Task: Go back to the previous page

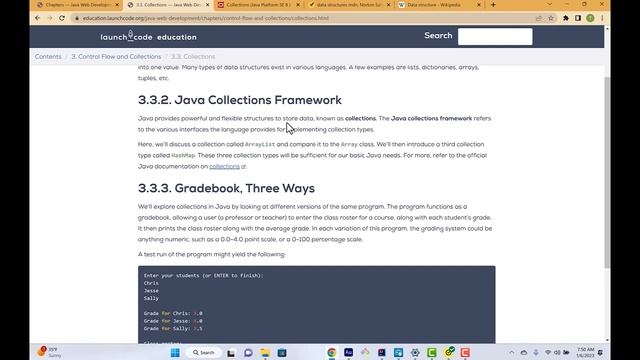Action: point(38,18)
